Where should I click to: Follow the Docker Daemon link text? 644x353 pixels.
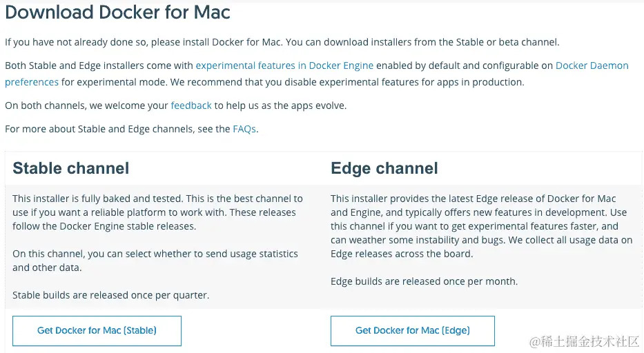(x=592, y=65)
